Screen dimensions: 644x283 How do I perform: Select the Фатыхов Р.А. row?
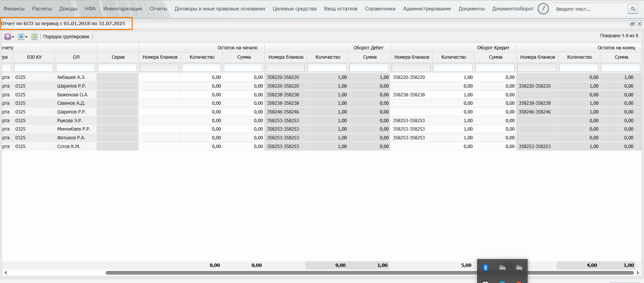click(x=321, y=138)
